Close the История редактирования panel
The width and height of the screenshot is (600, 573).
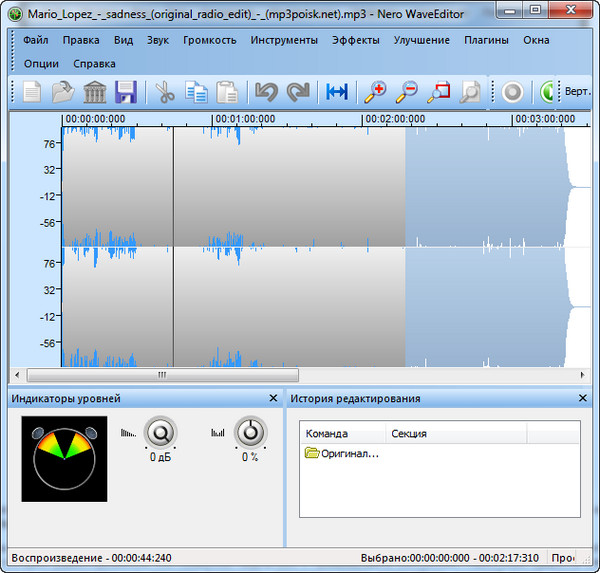coord(583,399)
